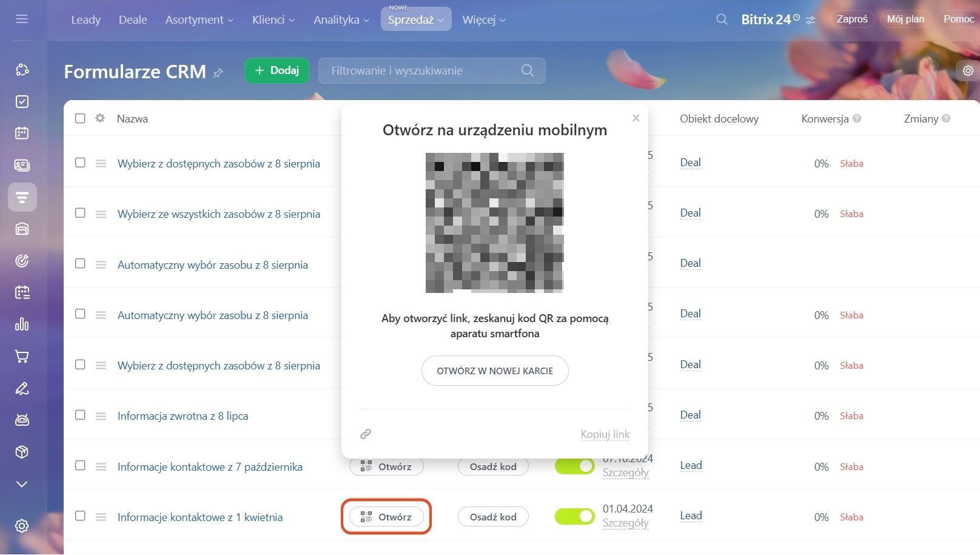Click the magnifier search icon in top bar
This screenshot has width=980, height=555.
[x=722, y=19]
